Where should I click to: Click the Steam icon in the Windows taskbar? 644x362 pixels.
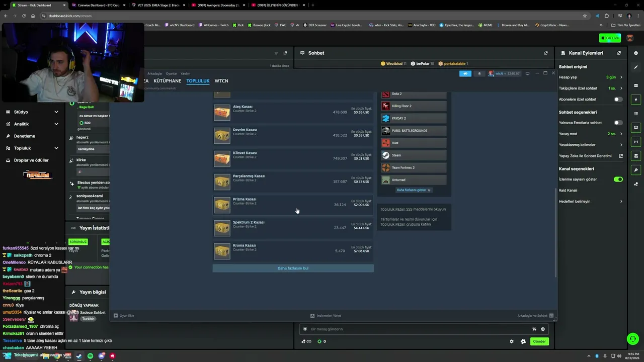[79, 356]
